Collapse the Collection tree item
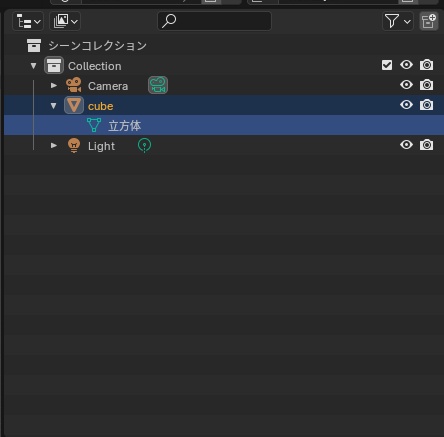444x437 pixels. (34, 66)
